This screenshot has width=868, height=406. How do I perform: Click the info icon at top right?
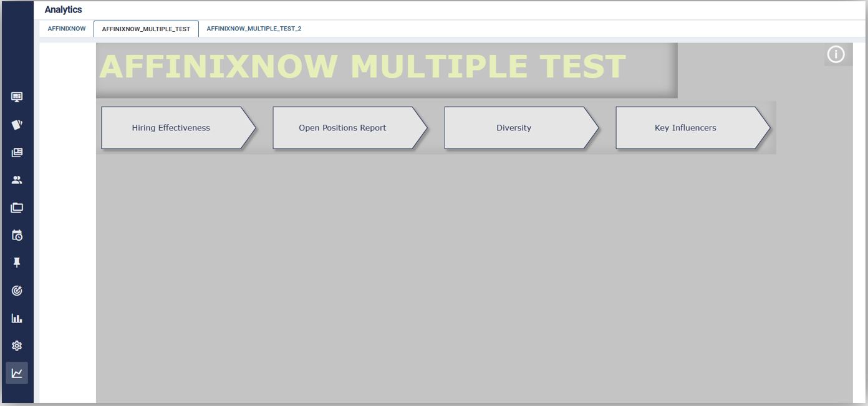pyautogui.click(x=836, y=55)
